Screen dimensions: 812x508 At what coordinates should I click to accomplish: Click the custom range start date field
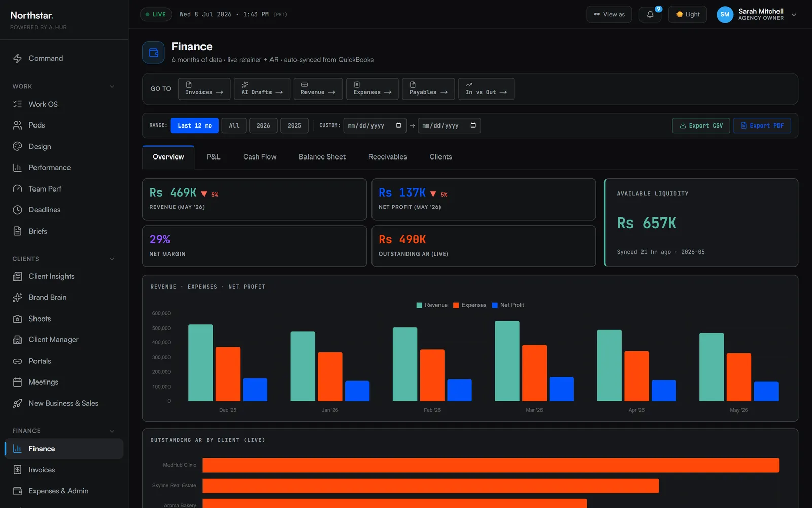pyautogui.click(x=375, y=125)
